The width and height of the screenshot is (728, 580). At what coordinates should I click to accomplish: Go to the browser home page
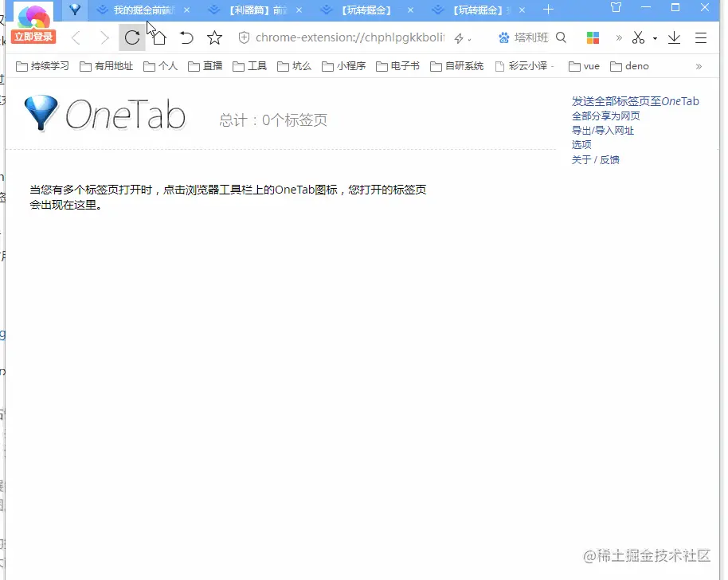(x=159, y=37)
